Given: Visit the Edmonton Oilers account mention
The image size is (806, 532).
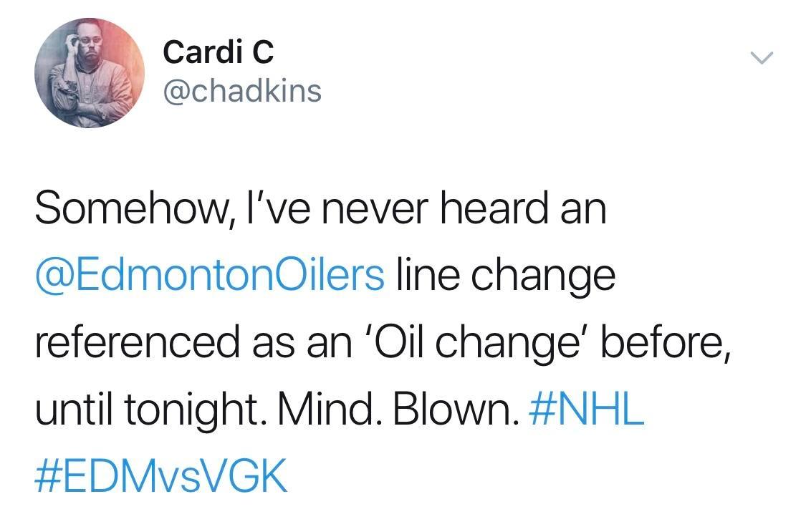Looking at the screenshot, I should coord(210,276).
